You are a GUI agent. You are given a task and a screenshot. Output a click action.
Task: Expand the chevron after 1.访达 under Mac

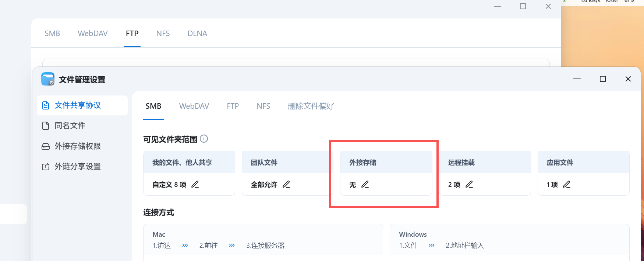click(185, 245)
